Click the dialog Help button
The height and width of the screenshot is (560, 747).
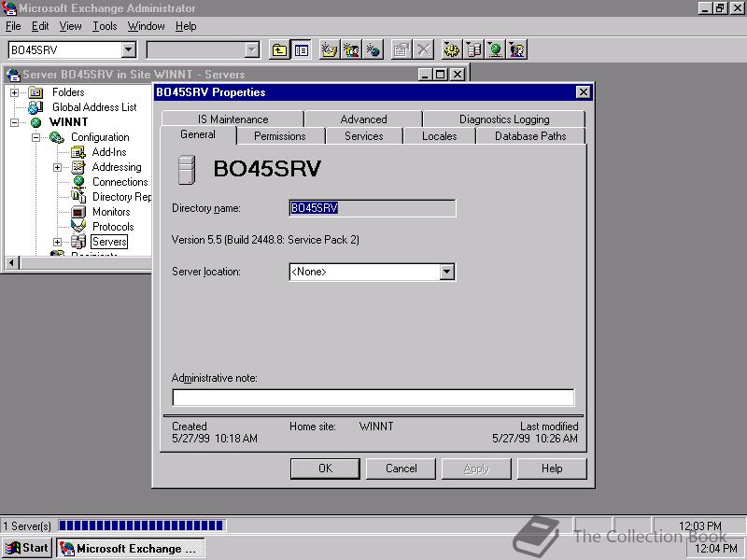[x=552, y=469]
